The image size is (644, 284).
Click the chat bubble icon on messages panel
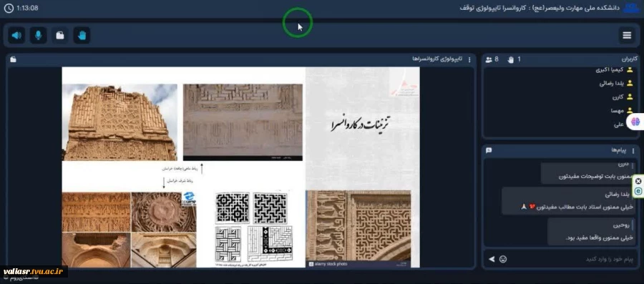tap(489, 151)
